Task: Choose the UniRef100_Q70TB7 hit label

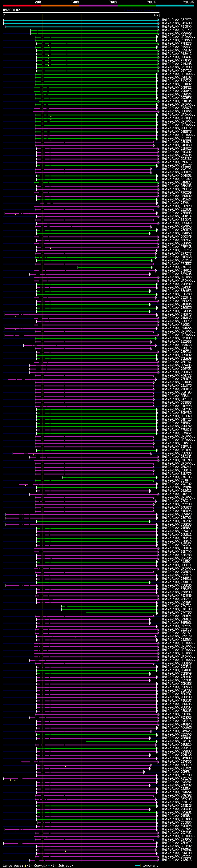Action: (x=177, y=741)
